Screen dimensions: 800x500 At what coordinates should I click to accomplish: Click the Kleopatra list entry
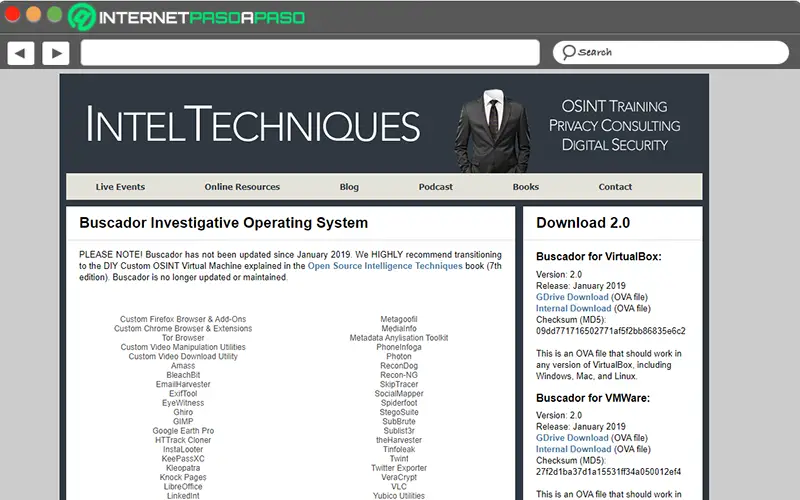point(183,468)
